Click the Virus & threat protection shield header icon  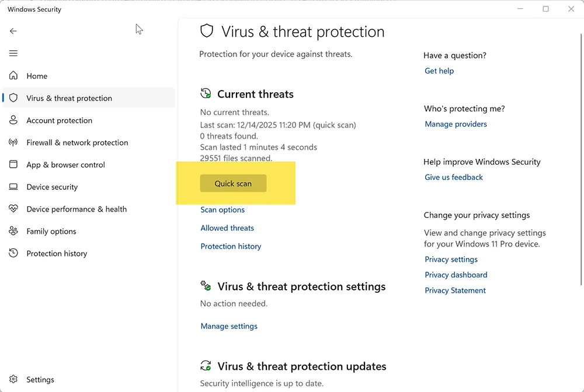point(207,30)
